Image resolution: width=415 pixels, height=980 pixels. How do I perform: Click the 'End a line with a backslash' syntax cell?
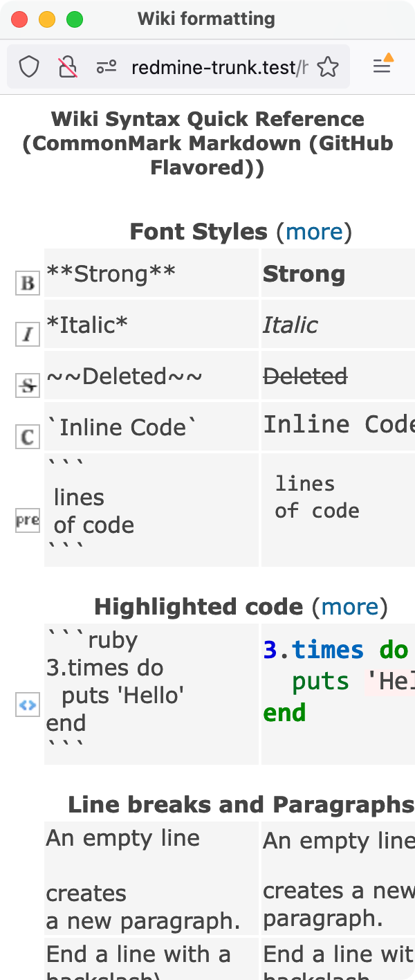[x=151, y=959]
